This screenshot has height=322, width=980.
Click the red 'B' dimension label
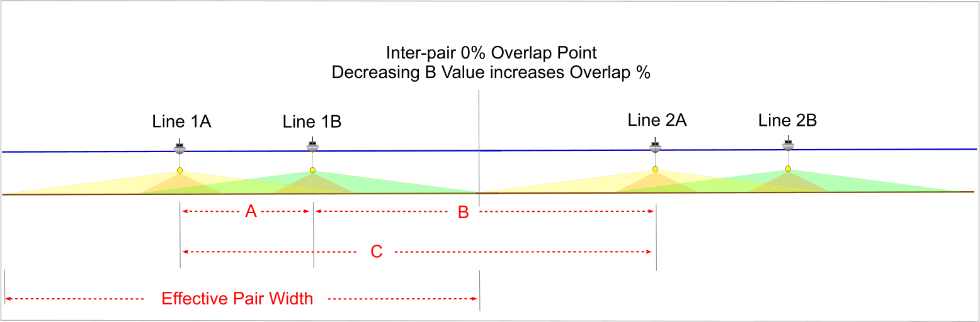(463, 213)
